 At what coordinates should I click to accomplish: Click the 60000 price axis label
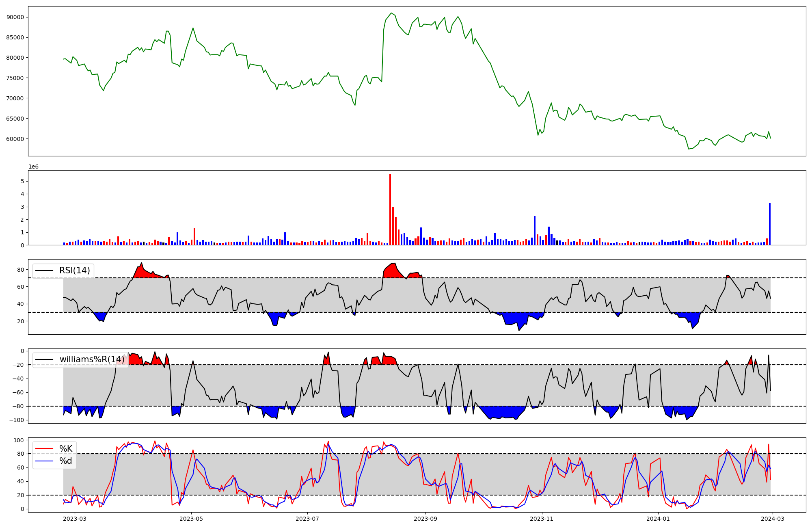[x=15, y=139]
